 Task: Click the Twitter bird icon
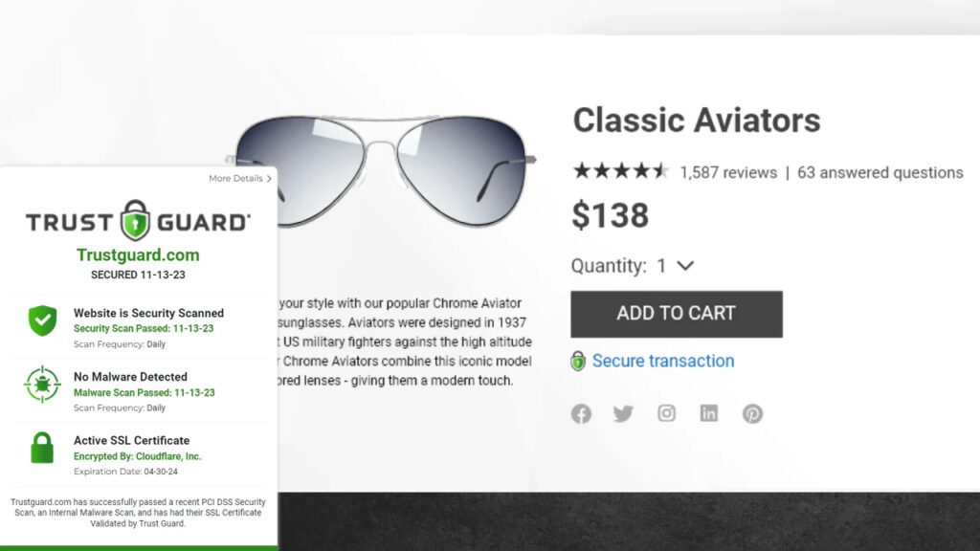tap(623, 414)
